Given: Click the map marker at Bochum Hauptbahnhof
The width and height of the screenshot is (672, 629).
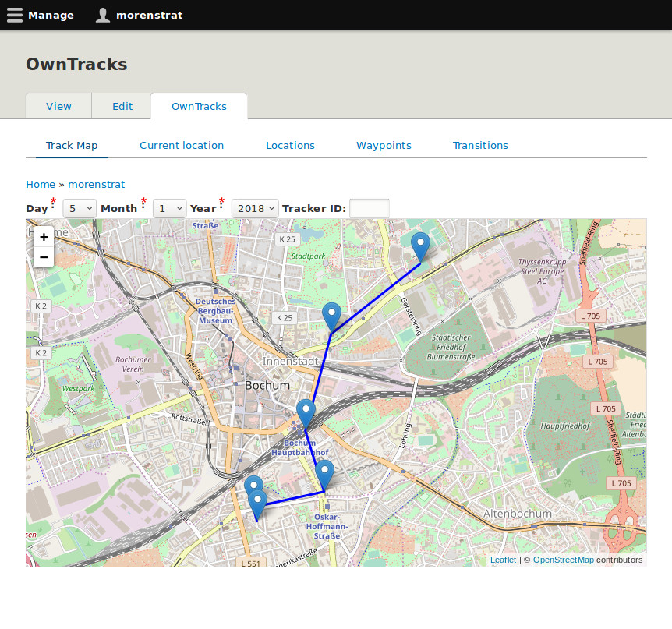Looking at the screenshot, I should point(306,414).
